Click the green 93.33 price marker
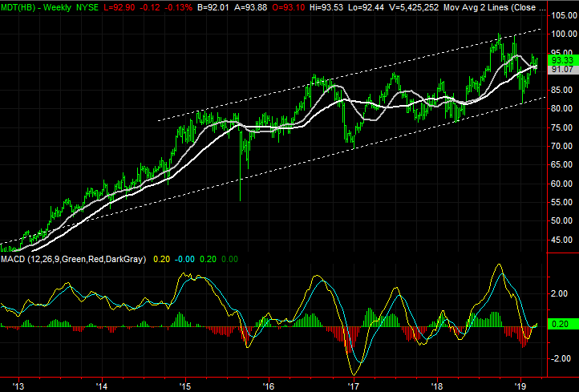The width and height of the screenshot is (579, 392). pos(562,60)
